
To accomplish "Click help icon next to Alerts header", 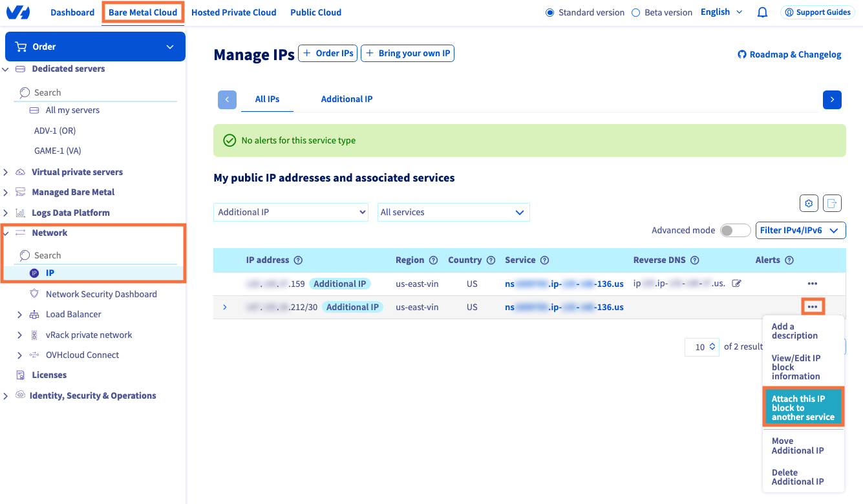I will [x=789, y=260].
